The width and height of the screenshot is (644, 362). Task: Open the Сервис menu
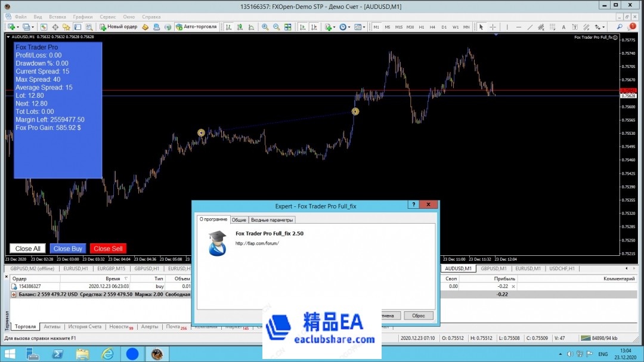(108, 17)
